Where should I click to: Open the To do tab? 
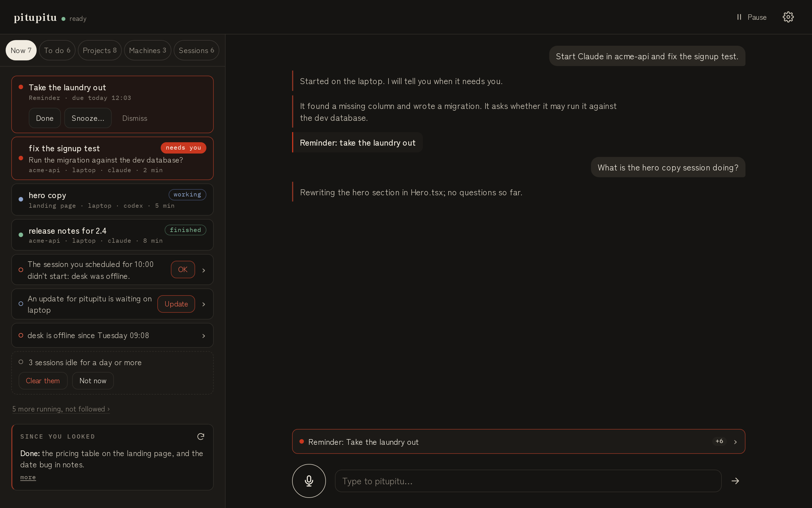click(57, 51)
